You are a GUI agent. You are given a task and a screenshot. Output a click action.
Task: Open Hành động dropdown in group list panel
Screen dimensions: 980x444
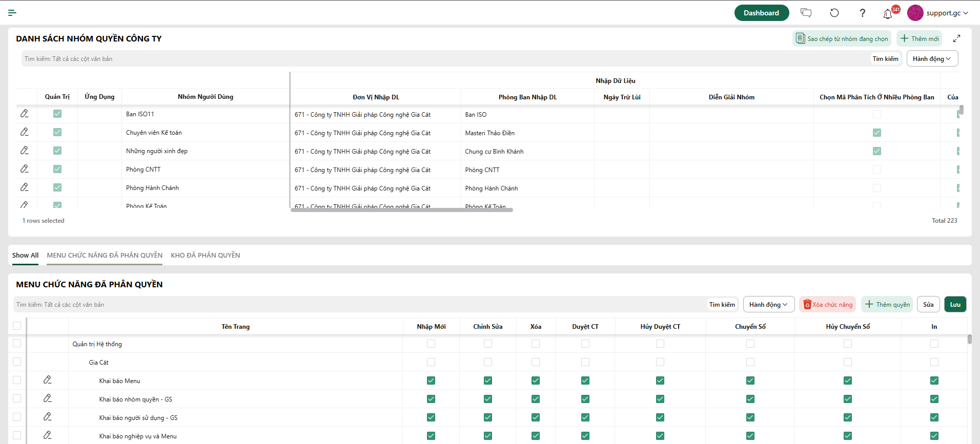coord(932,58)
